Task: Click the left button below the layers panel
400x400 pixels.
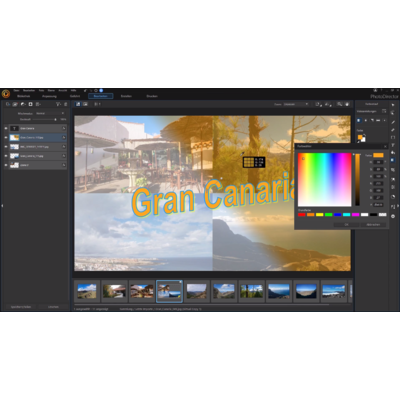Action: [x=21, y=307]
